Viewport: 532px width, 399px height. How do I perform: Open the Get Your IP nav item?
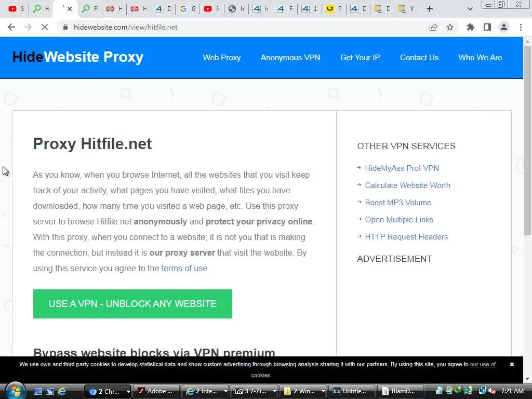360,58
